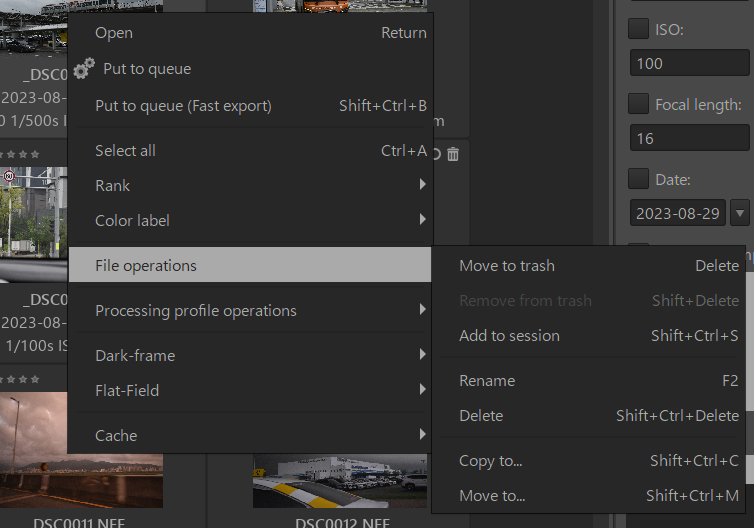Click Copy to... menu entry
Viewport: 754px width, 528px height.
[590, 460]
